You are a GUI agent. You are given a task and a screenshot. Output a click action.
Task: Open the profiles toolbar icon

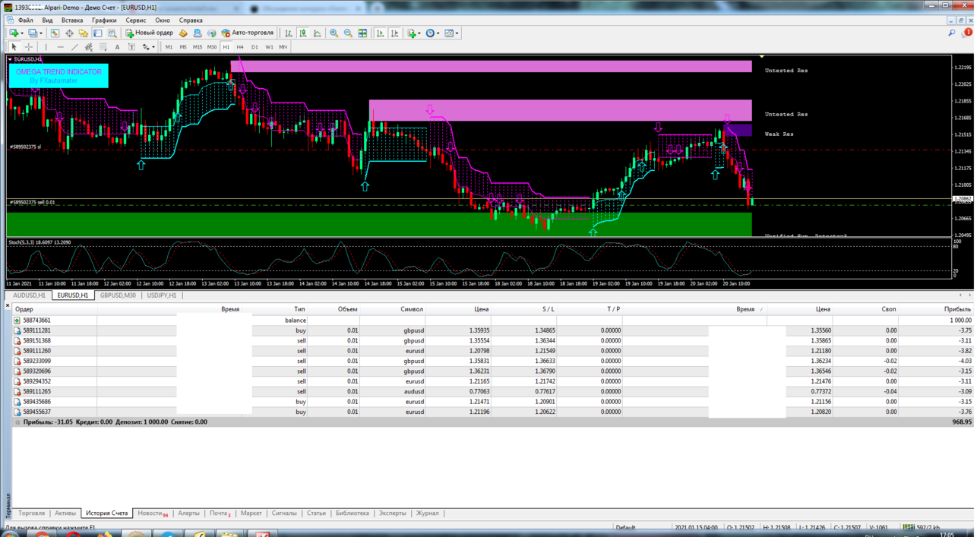33,33
